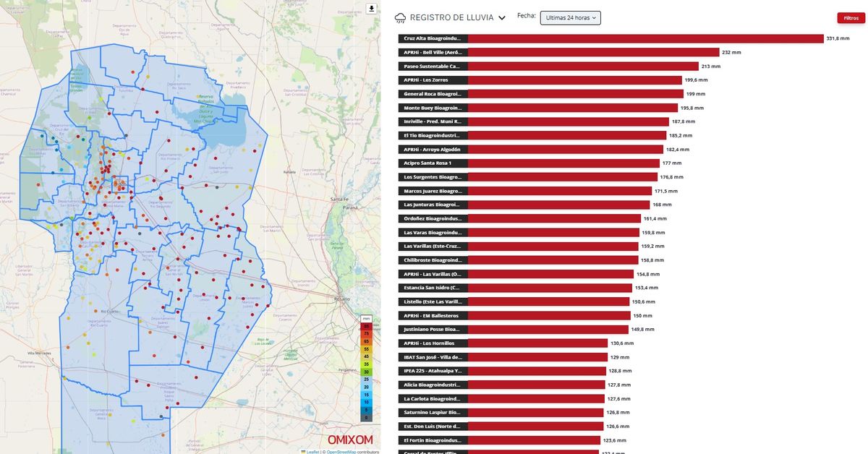
Task: Click the Ukraine flag icon beside Leaflet
Action: click(x=303, y=452)
